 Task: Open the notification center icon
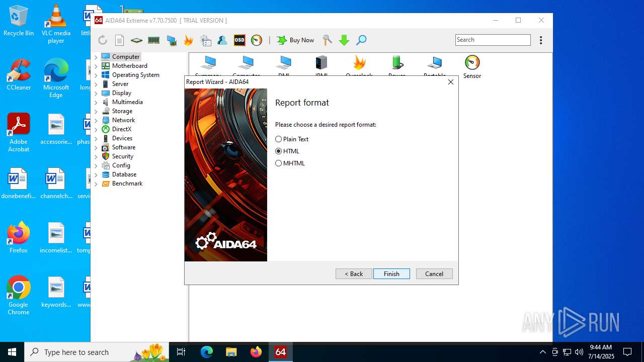627,352
